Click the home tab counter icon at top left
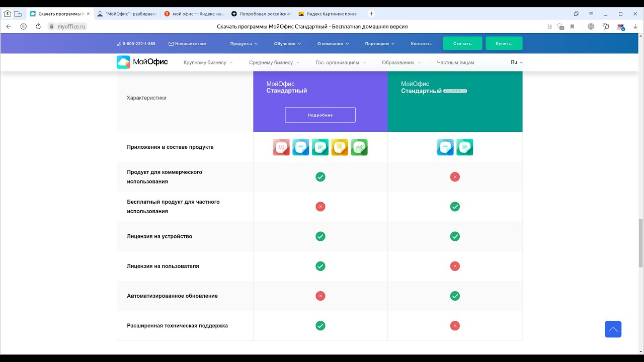Screen dimensions: 644x362 (7, 14)
